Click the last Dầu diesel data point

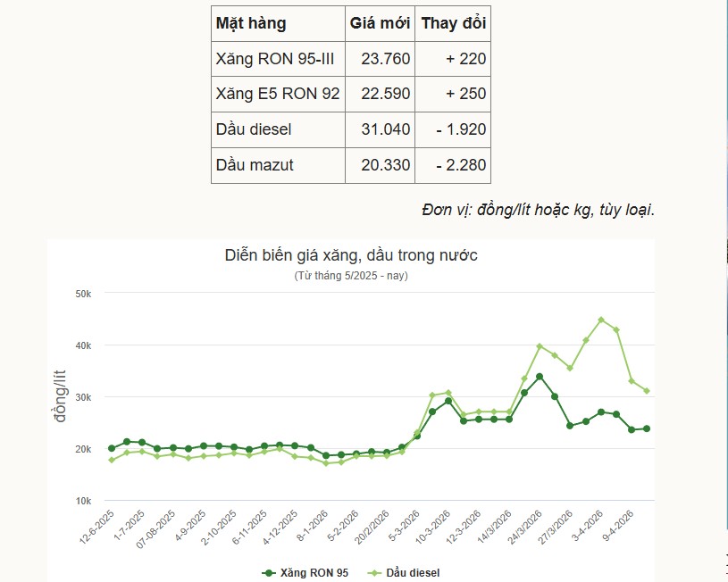647,391
